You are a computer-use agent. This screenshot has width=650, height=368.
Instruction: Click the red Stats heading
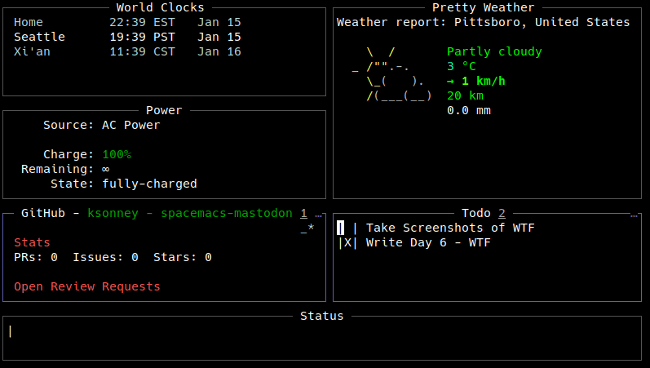tap(32, 242)
